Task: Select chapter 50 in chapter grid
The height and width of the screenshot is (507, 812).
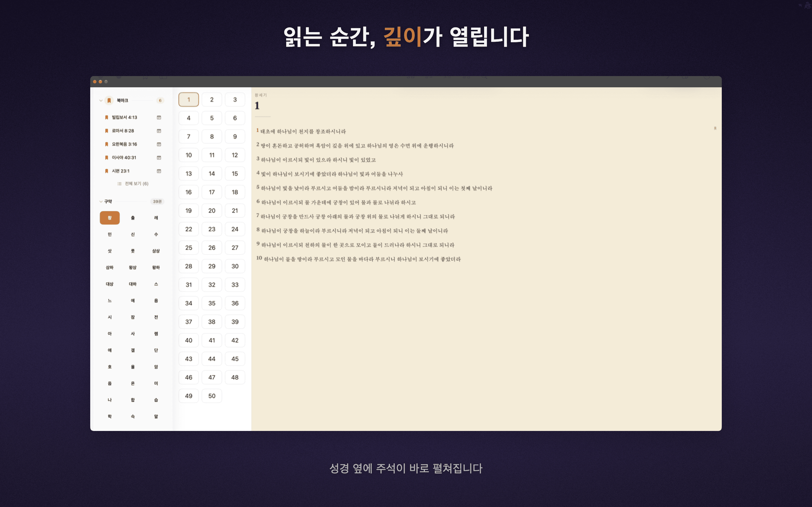Action: 212,396
